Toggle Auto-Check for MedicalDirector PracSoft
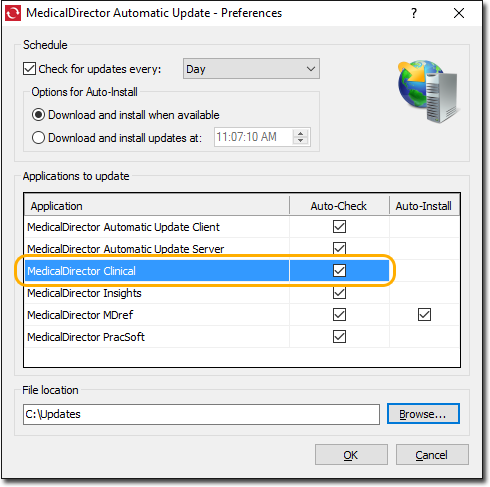Image resolution: width=490 pixels, height=487 pixels. [339, 336]
